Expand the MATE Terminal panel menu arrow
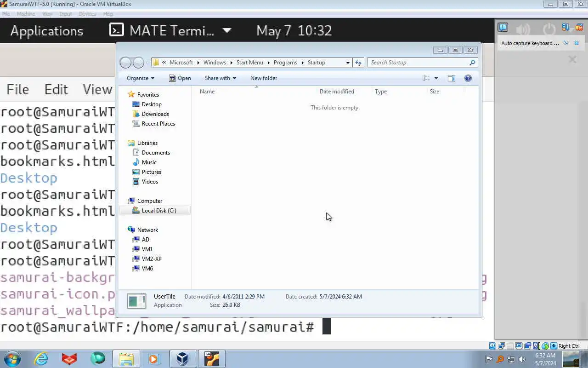 (x=227, y=30)
